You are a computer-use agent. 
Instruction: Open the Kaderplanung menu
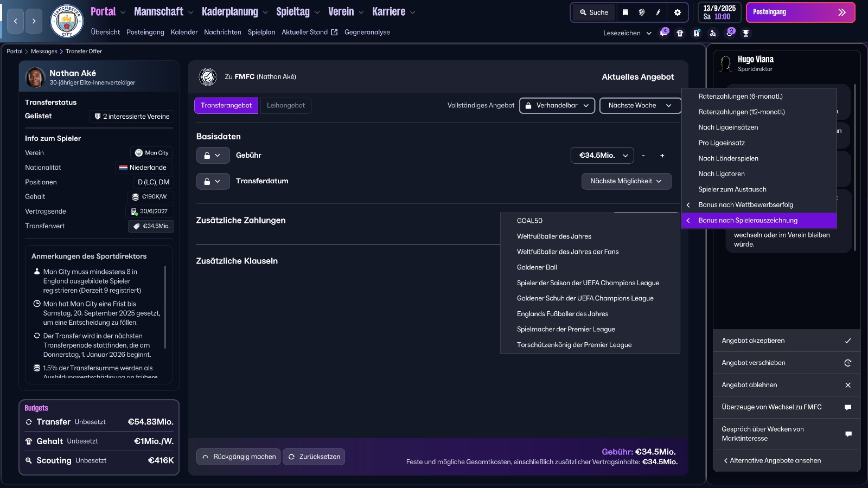click(230, 11)
